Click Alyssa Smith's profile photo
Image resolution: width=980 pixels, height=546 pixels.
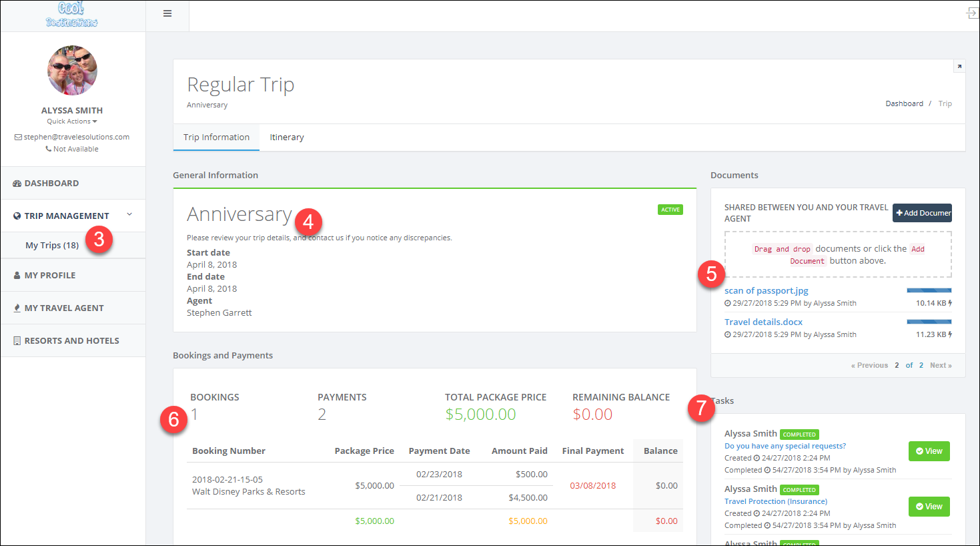pyautogui.click(x=72, y=71)
